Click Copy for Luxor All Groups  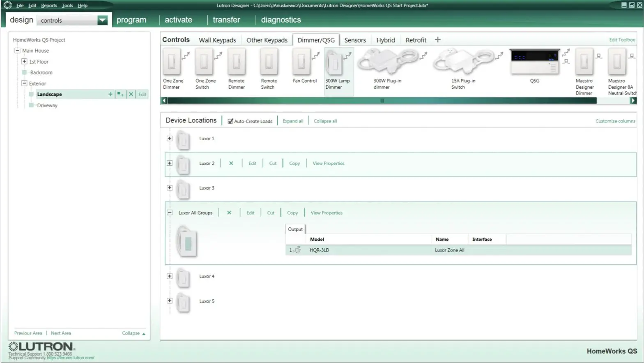tap(292, 213)
